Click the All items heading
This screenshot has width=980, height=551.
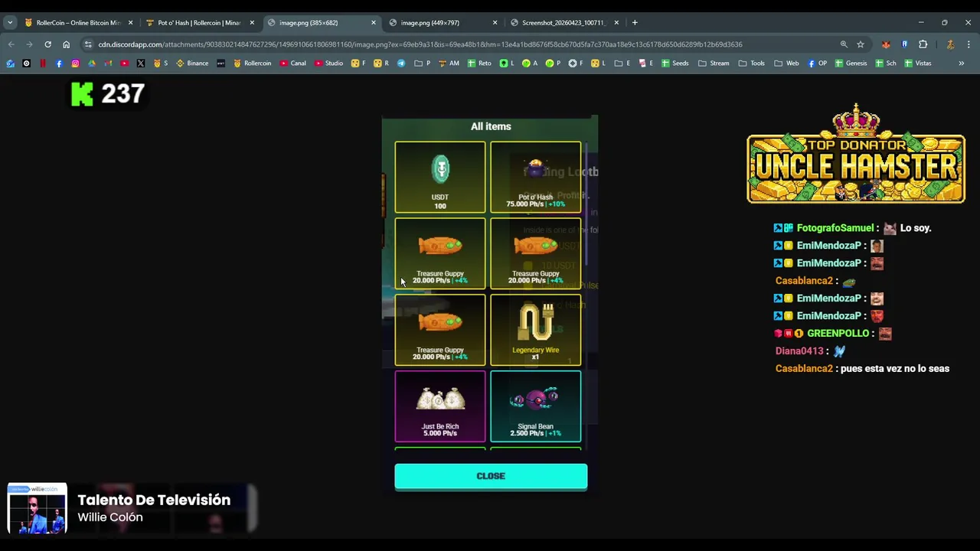[x=491, y=126]
